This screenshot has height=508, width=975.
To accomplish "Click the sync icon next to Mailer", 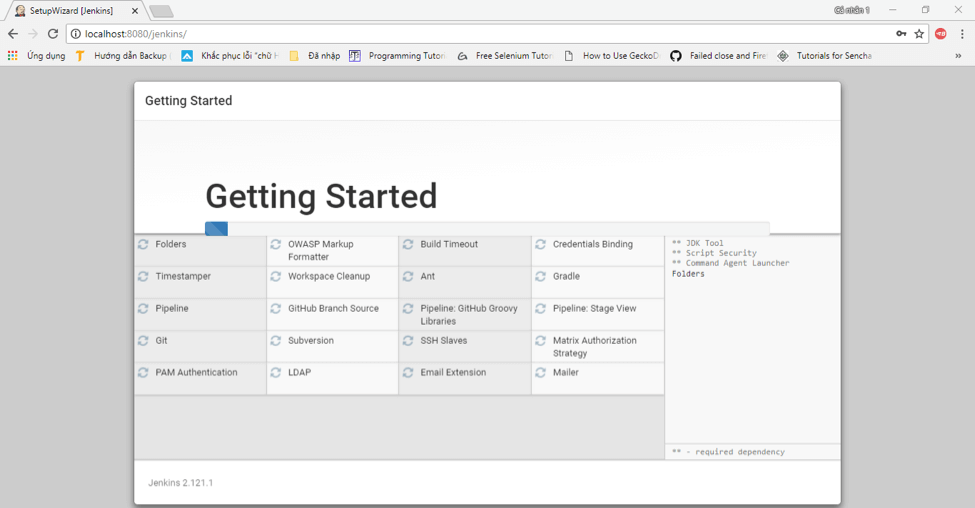I will click(540, 373).
